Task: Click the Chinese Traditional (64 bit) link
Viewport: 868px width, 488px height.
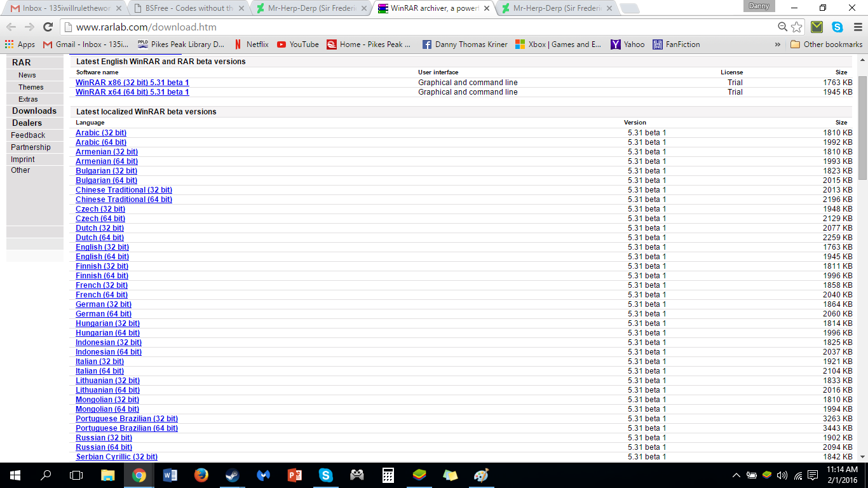Action: (124, 200)
